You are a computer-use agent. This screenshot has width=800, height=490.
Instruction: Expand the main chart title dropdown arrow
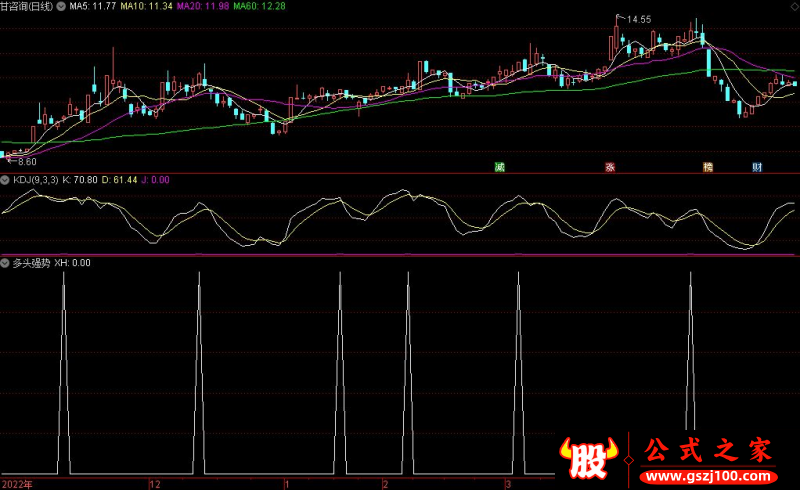(x=63, y=6)
